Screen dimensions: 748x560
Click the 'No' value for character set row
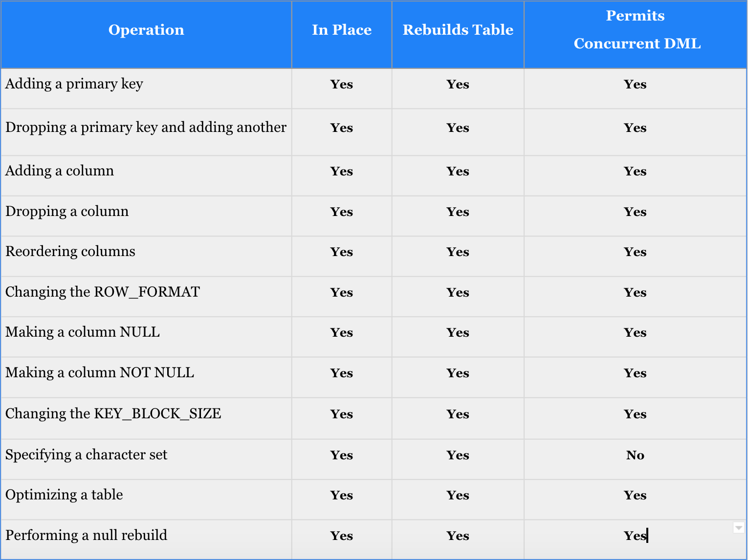click(x=635, y=455)
